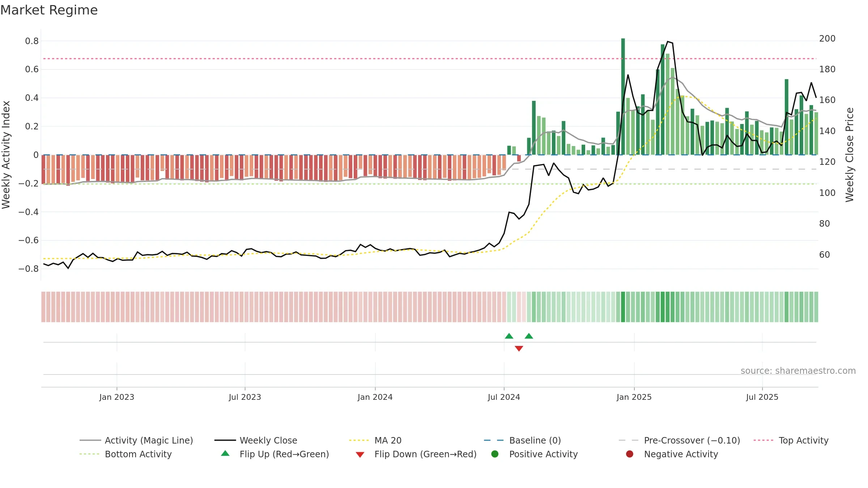Toggle Pre-Crossover (−0.10) legend item
This screenshot has width=868, height=488.
(679, 440)
